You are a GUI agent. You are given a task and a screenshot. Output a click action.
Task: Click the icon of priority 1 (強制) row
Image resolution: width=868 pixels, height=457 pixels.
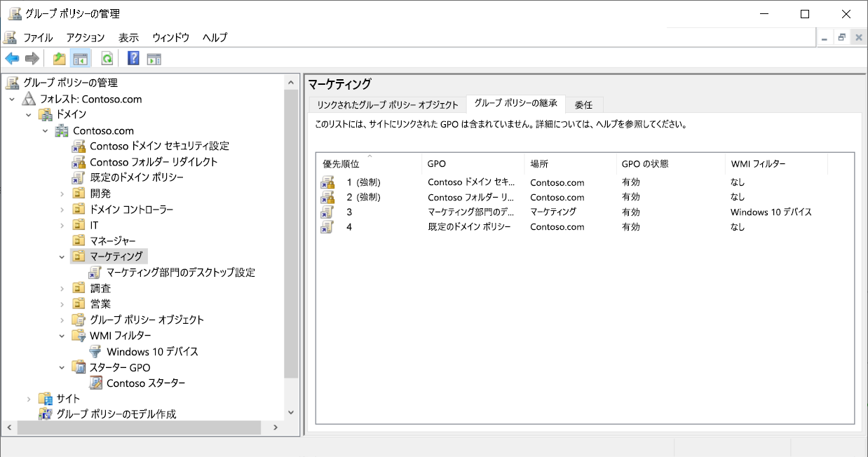point(327,182)
